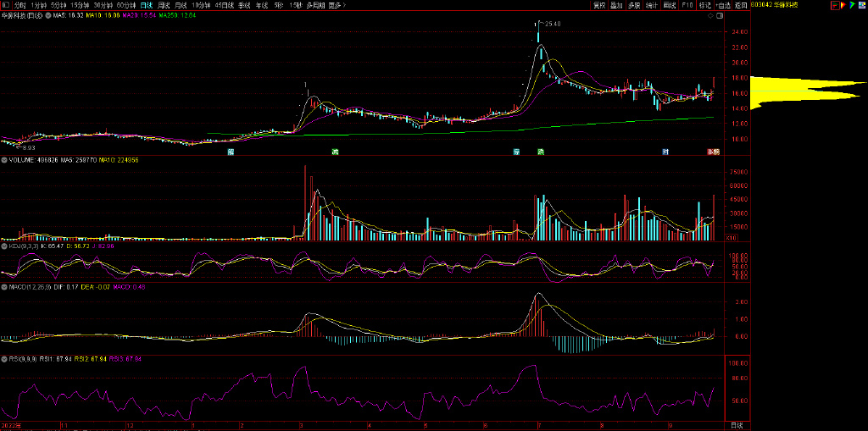This screenshot has height=431, width=868.
Task: Click the +自选 add to watchlist button
Action: pyautogui.click(x=722, y=5)
